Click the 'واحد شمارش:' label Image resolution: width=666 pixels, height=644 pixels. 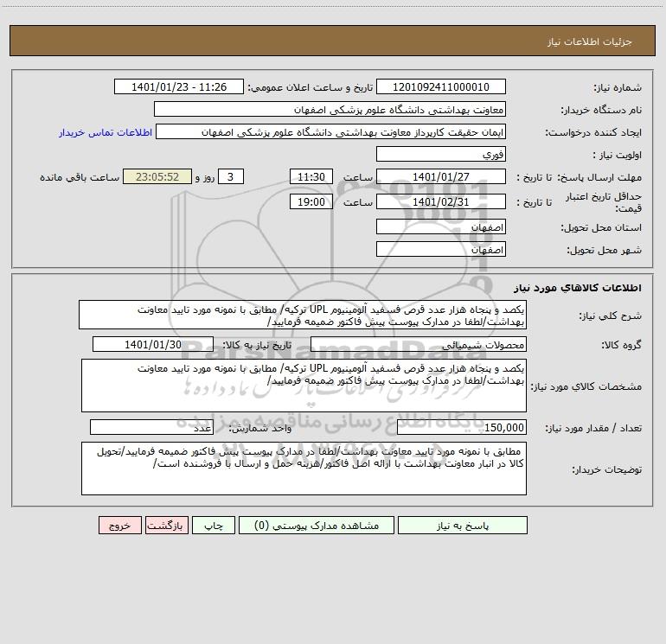pyautogui.click(x=260, y=429)
